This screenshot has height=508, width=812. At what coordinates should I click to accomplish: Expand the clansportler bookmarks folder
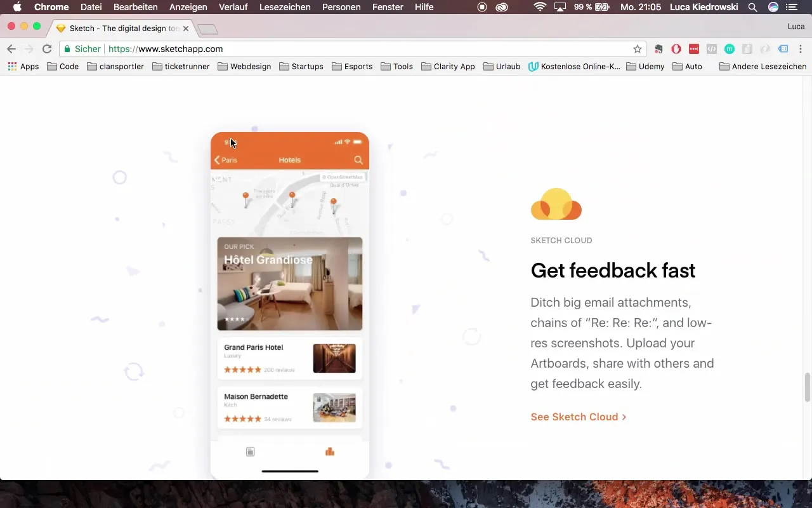[x=115, y=66]
